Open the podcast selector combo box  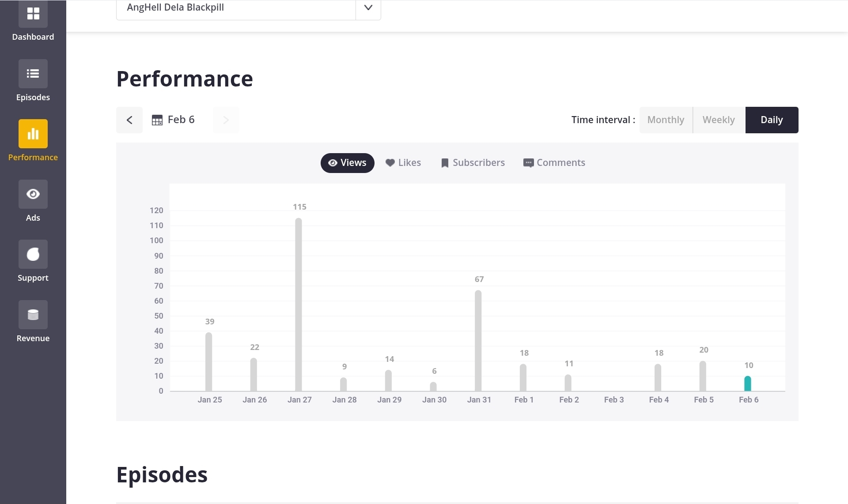(x=235, y=8)
